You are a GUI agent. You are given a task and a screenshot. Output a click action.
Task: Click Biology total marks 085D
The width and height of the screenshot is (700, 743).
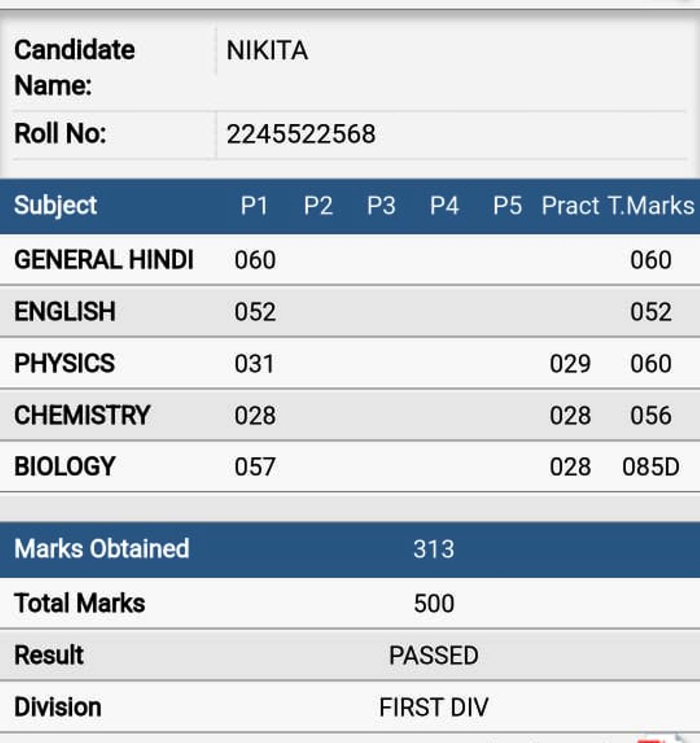(650, 467)
